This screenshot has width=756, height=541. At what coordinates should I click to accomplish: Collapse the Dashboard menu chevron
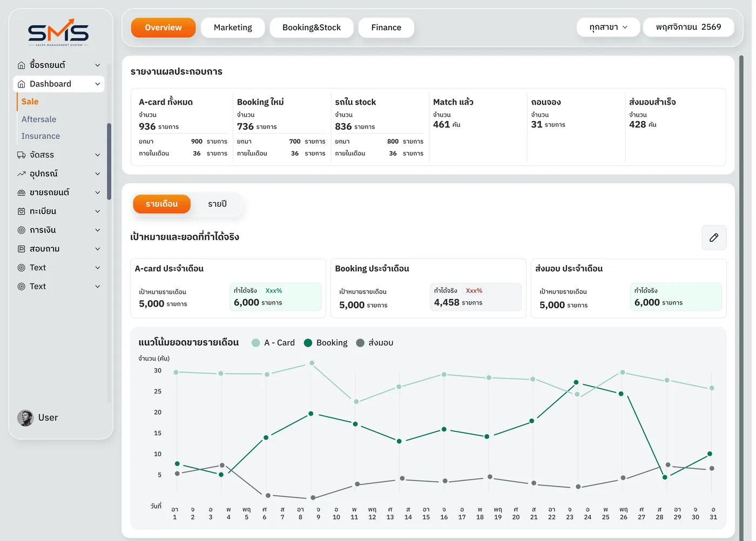tap(98, 84)
